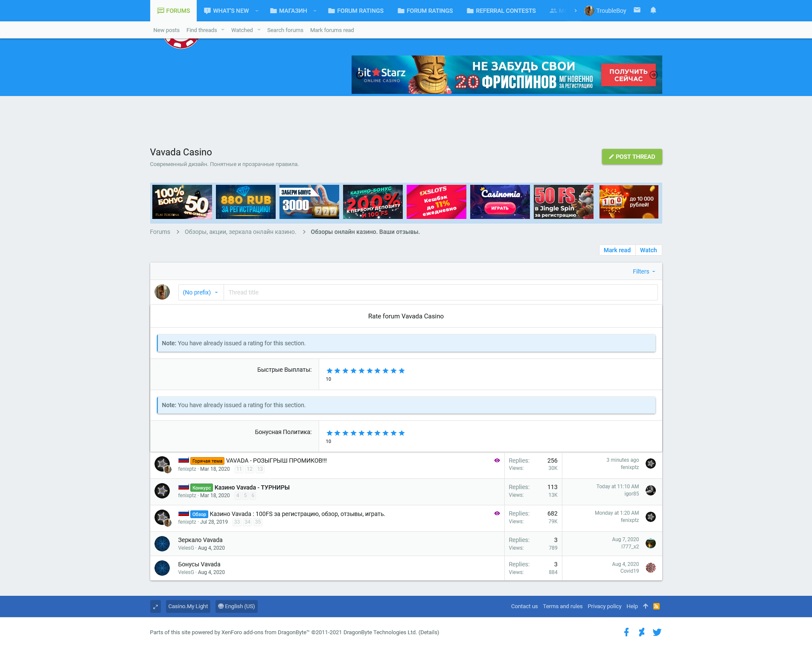The height and width of the screenshot is (647, 812).
Task: Set Бонусная Политика rating to tenth star
Action: pos(402,433)
